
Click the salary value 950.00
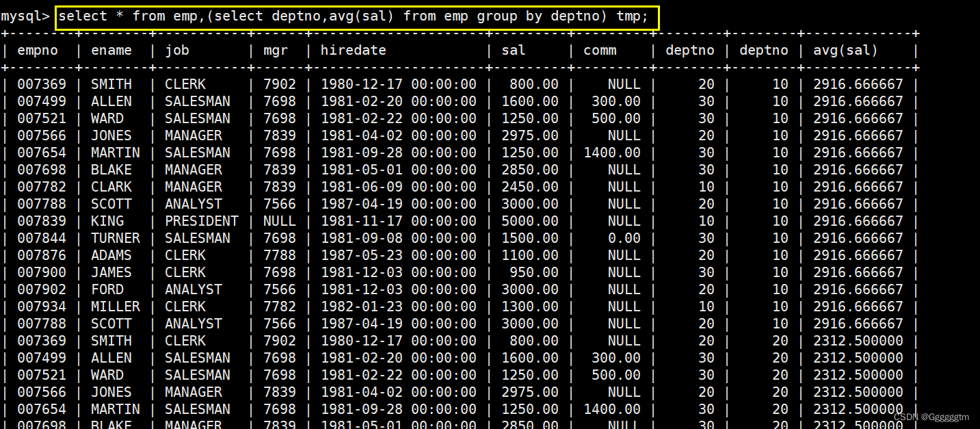[x=534, y=272]
